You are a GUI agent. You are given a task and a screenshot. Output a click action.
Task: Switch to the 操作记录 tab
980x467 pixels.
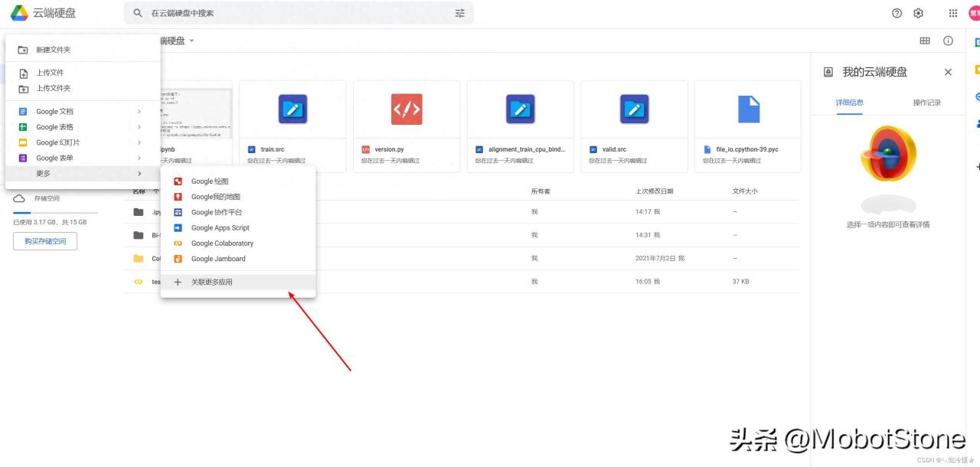[x=926, y=103]
